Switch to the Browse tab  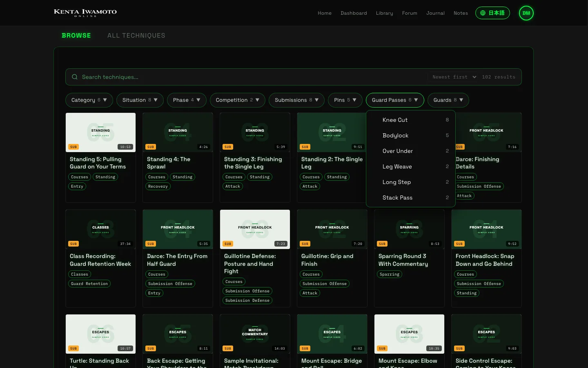point(76,36)
